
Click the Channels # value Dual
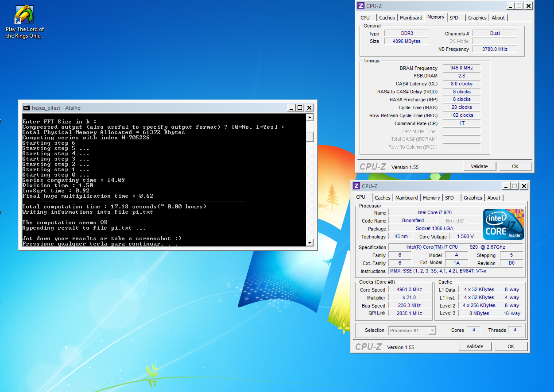pos(495,33)
